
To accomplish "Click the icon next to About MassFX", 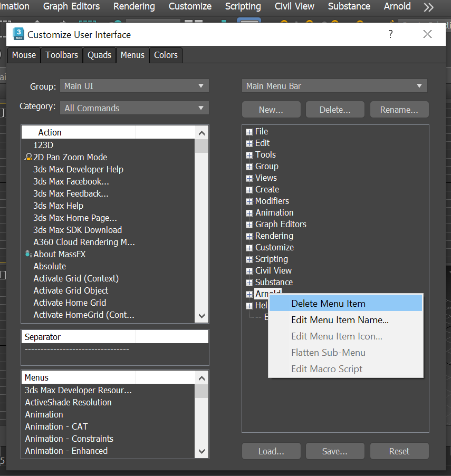I will (27, 254).
